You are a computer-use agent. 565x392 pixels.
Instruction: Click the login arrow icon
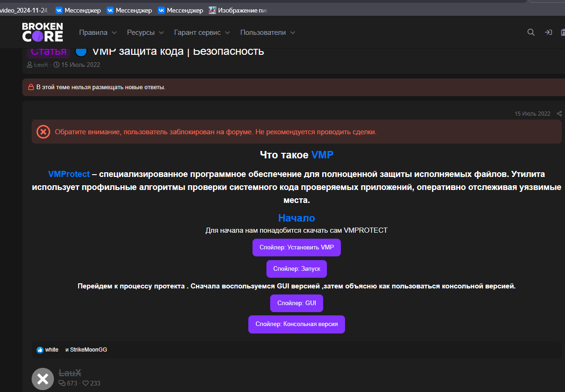click(x=548, y=33)
